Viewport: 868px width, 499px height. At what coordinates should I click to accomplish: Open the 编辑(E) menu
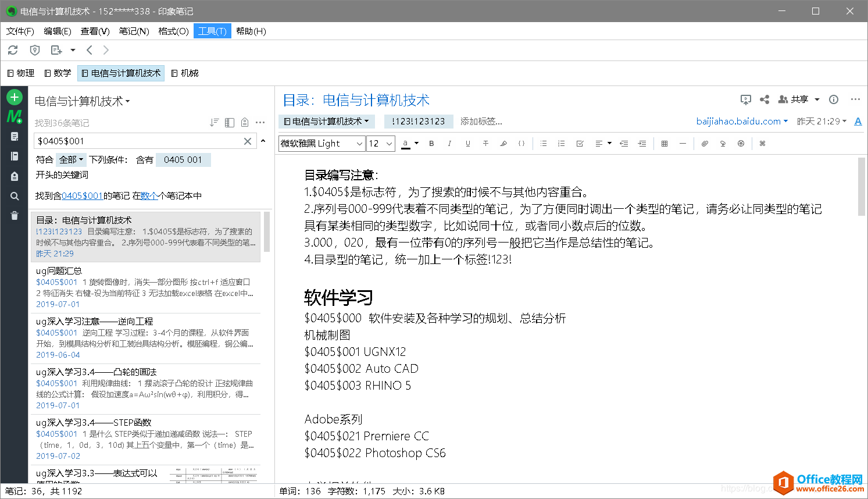[58, 31]
